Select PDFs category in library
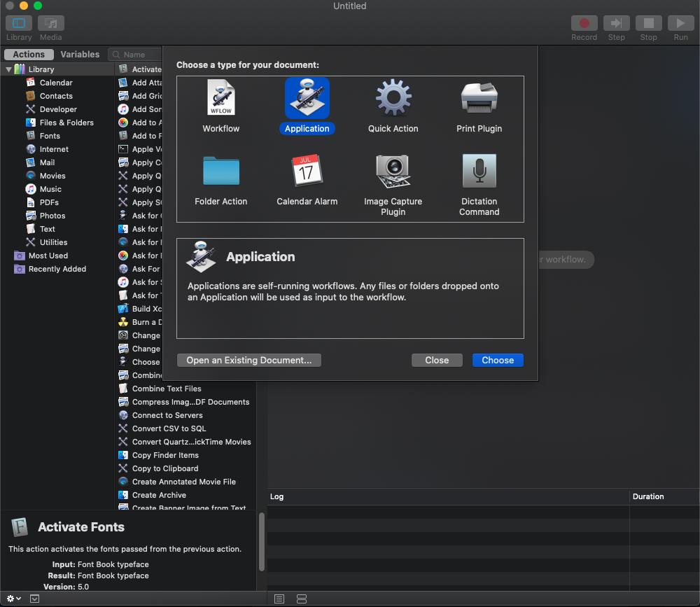Image resolution: width=700 pixels, height=607 pixels. tap(49, 203)
